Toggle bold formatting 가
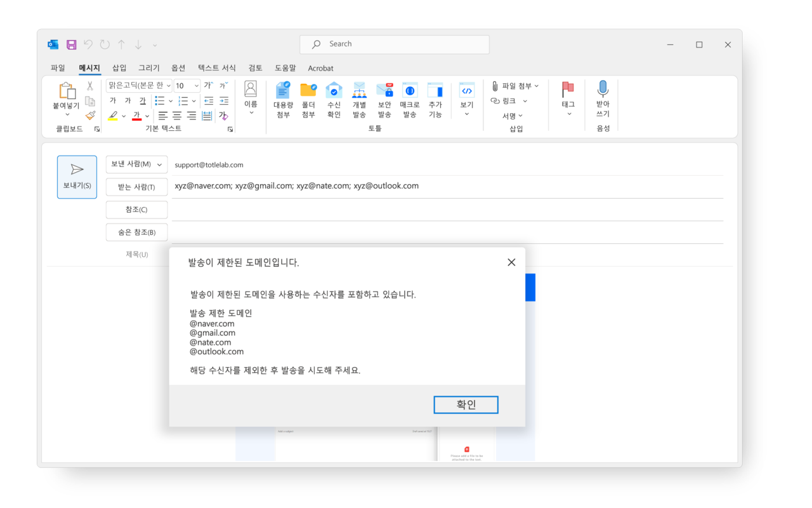 tap(112, 100)
